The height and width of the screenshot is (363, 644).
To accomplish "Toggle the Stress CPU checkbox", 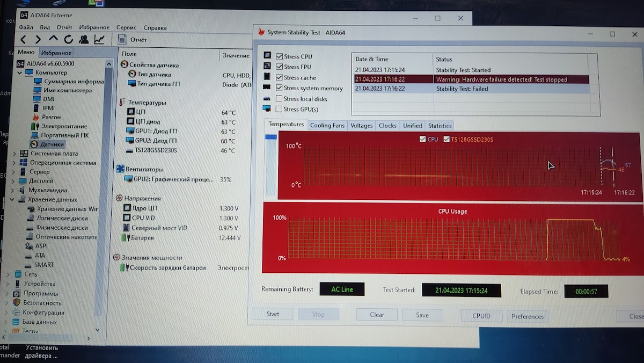I will coord(279,56).
